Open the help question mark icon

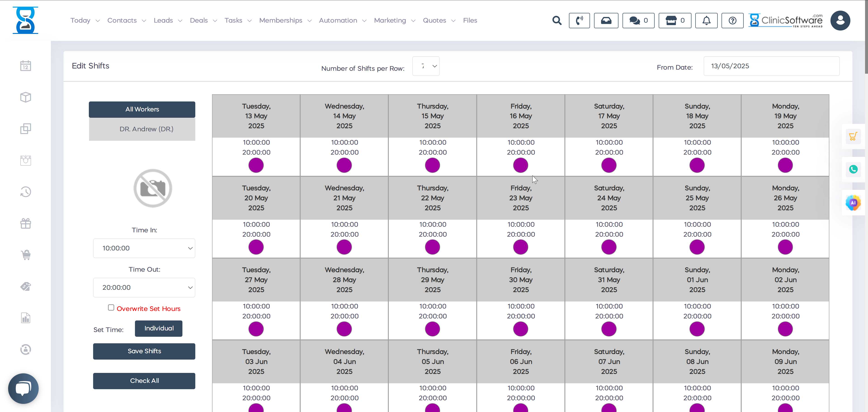coord(732,21)
